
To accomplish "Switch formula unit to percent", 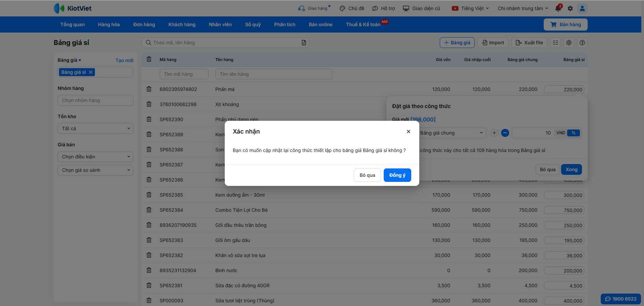I will click(574, 133).
